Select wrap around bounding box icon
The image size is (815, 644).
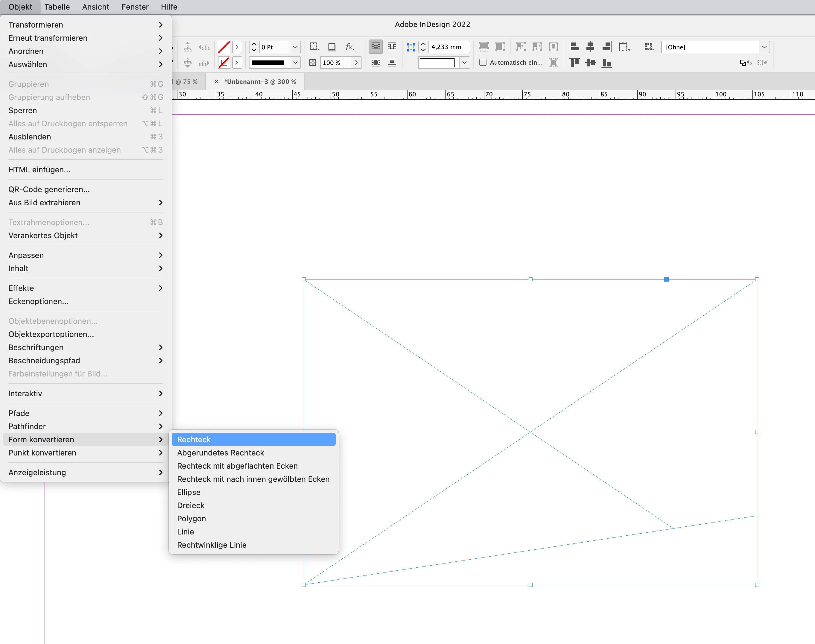pos(392,47)
